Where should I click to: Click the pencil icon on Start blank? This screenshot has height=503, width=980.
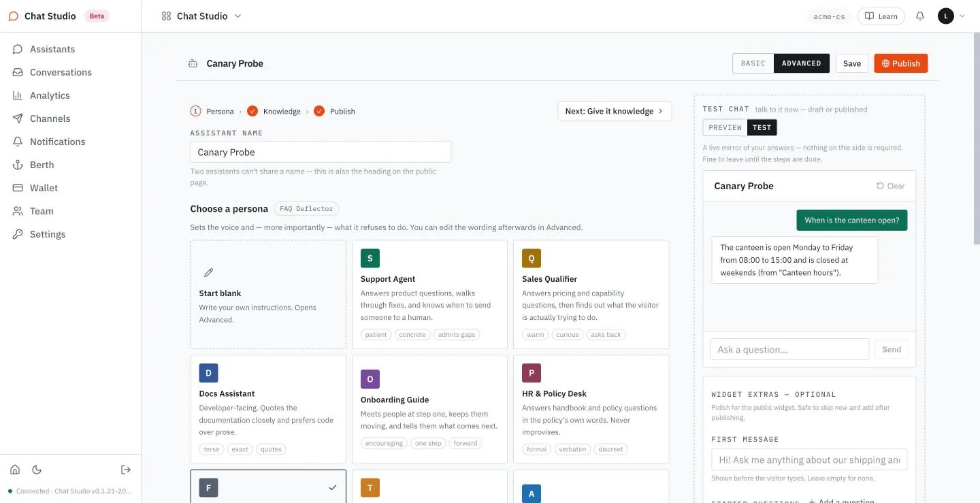(x=209, y=272)
